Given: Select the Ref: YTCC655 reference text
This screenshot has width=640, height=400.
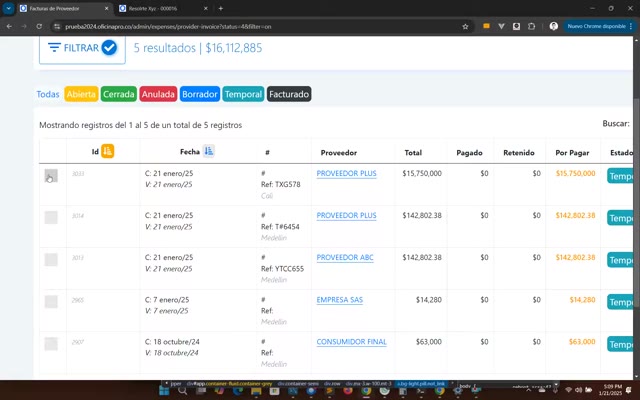Looking at the screenshot, I should [x=282, y=269].
